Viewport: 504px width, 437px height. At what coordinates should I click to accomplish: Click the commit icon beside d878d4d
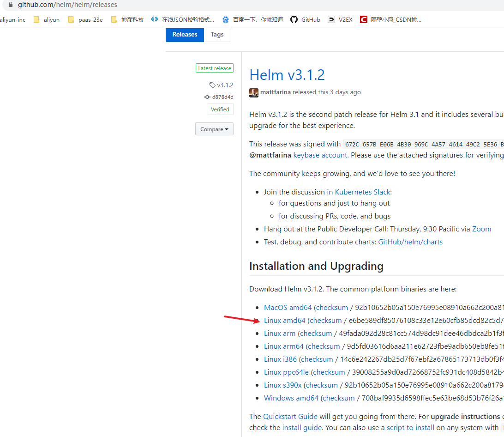coord(207,97)
